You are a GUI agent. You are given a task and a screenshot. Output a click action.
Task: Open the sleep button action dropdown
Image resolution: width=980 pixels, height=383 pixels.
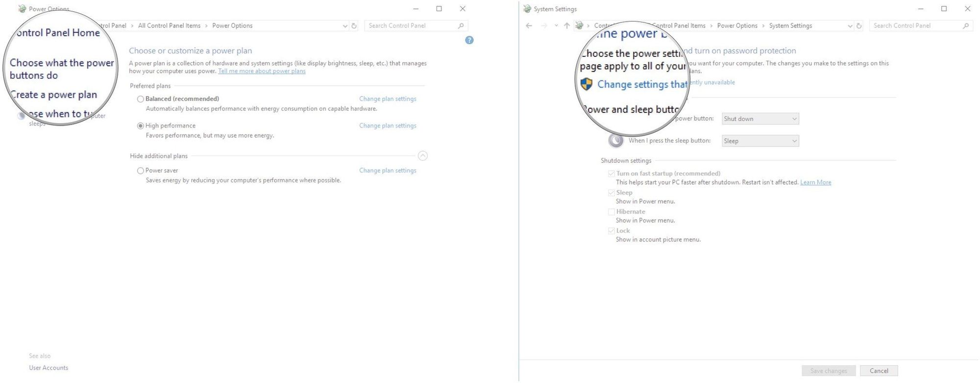760,141
